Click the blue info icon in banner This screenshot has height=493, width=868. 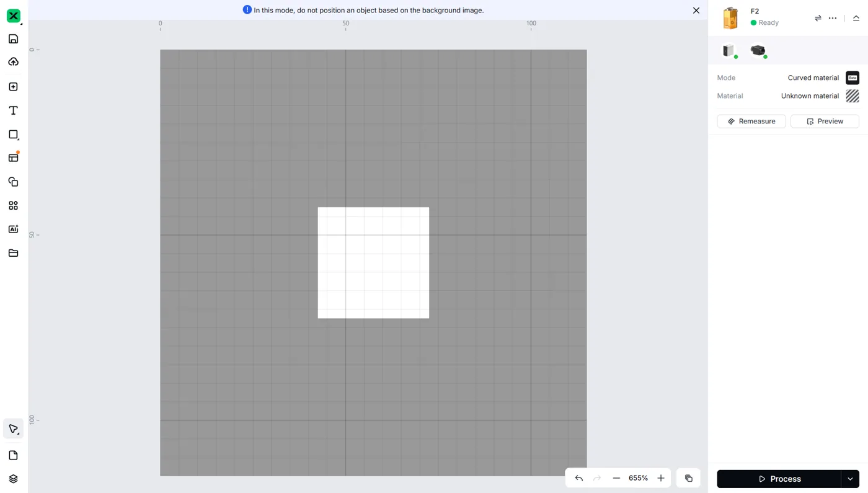click(x=247, y=10)
